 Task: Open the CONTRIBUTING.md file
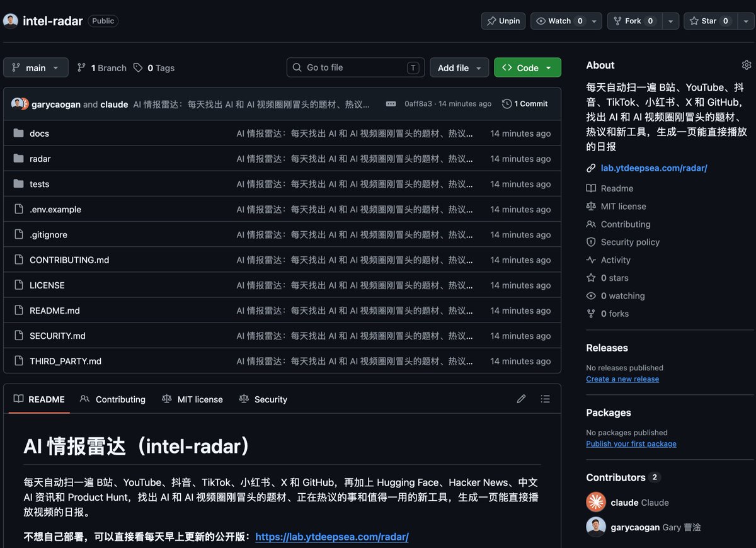point(69,260)
